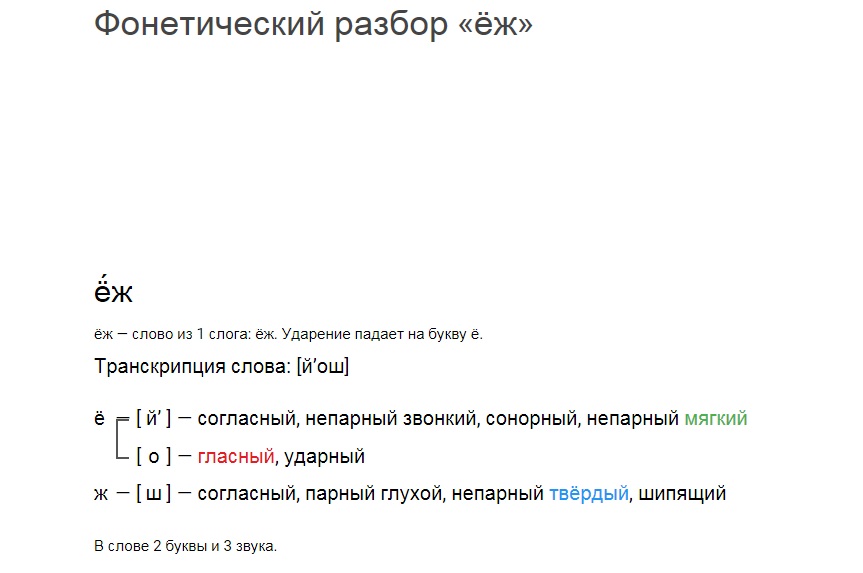863x573 pixels.
Task: Click the green word мягкий
Action: point(715,419)
